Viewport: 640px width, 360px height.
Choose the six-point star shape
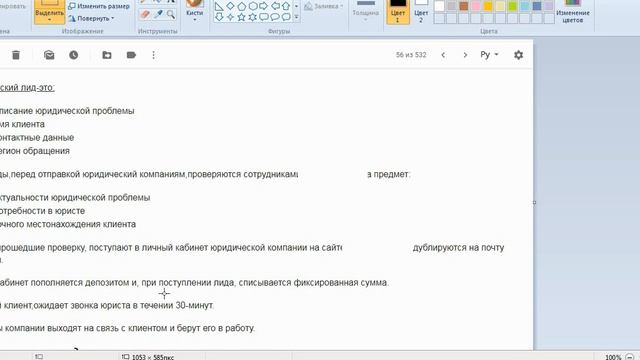pyautogui.click(x=253, y=17)
